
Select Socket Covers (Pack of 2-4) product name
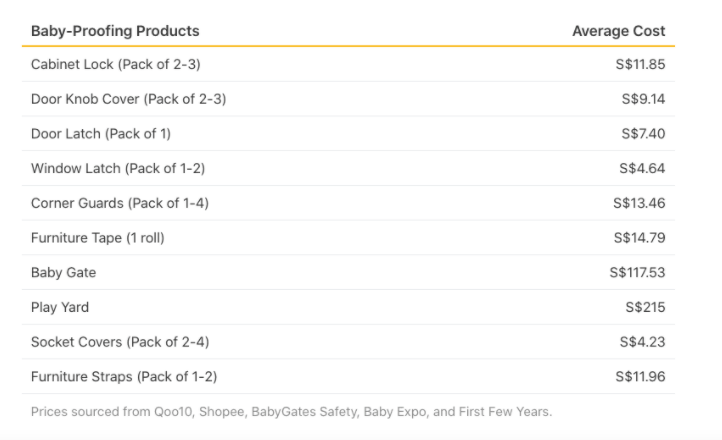coord(120,342)
